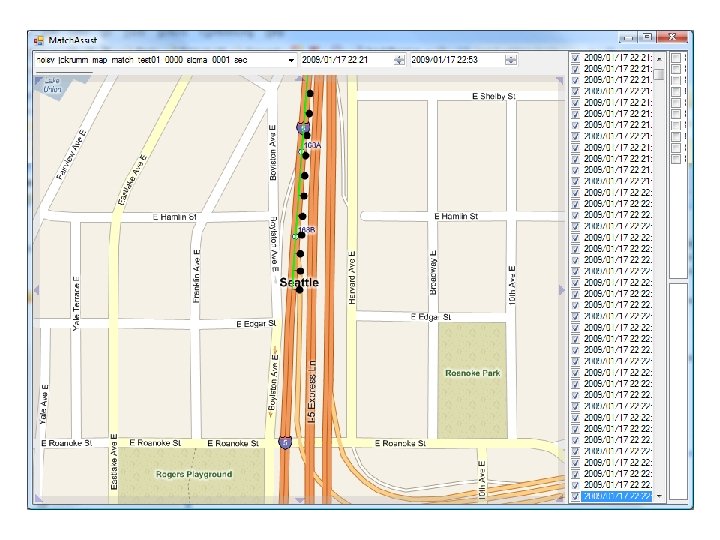Click the Lake Union label
720x540 pixels.
(52, 85)
